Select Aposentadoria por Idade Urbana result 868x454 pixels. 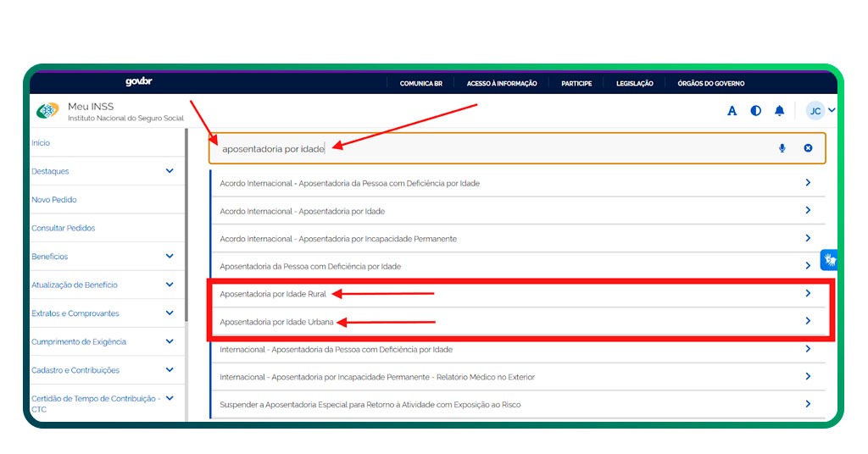pyautogui.click(x=276, y=322)
